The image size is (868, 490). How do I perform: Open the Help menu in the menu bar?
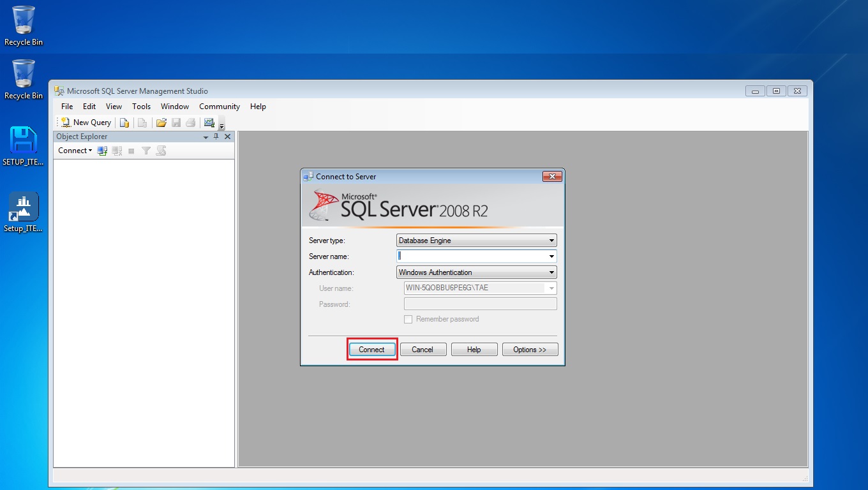[258, 107]
